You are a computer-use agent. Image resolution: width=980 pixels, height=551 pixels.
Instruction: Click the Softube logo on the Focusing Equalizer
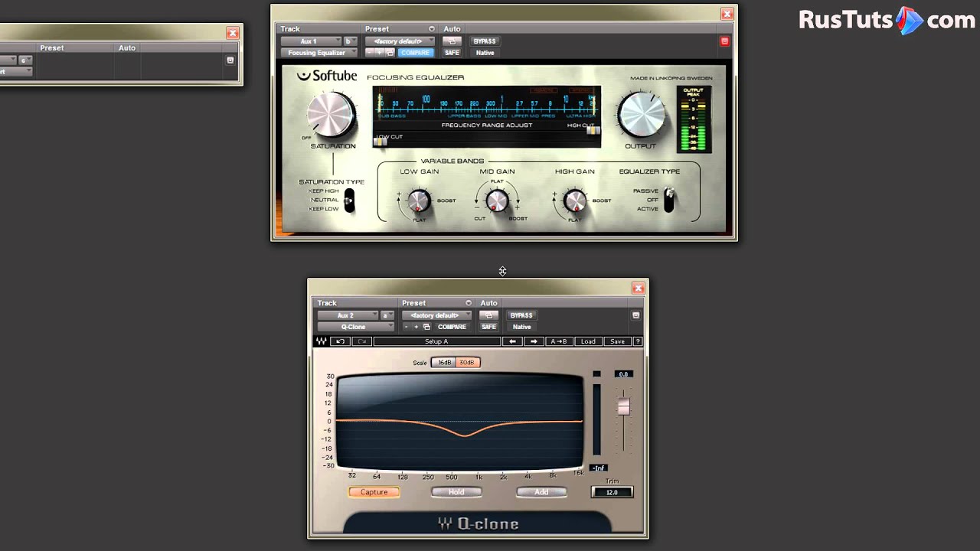327,76
